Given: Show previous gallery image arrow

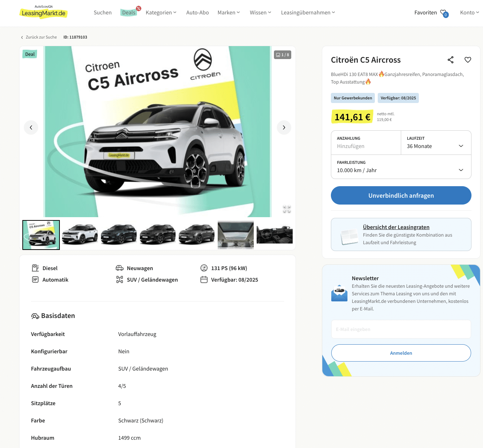Looking at the screenshot, I should pos(31,127).
